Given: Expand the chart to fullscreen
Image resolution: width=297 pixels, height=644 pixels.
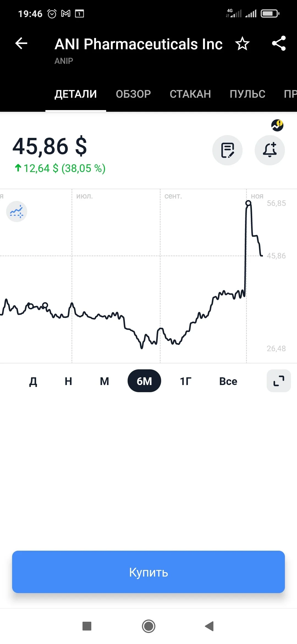Looking at the screenshot, I should click(279, 381).
